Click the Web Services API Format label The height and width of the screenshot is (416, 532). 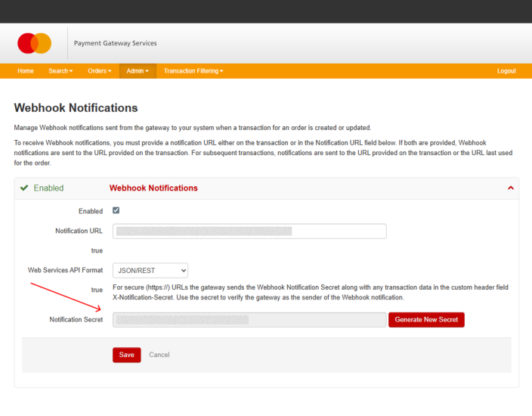coord(65,270)
